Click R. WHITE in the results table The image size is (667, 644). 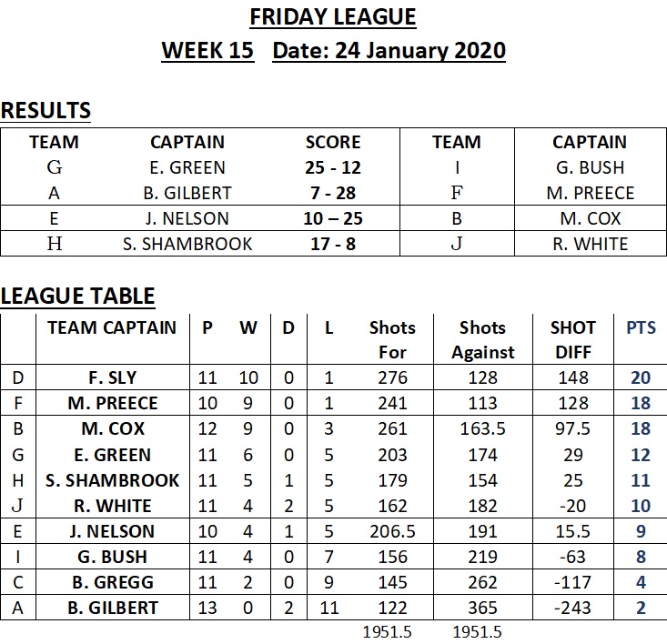[590, 244]
